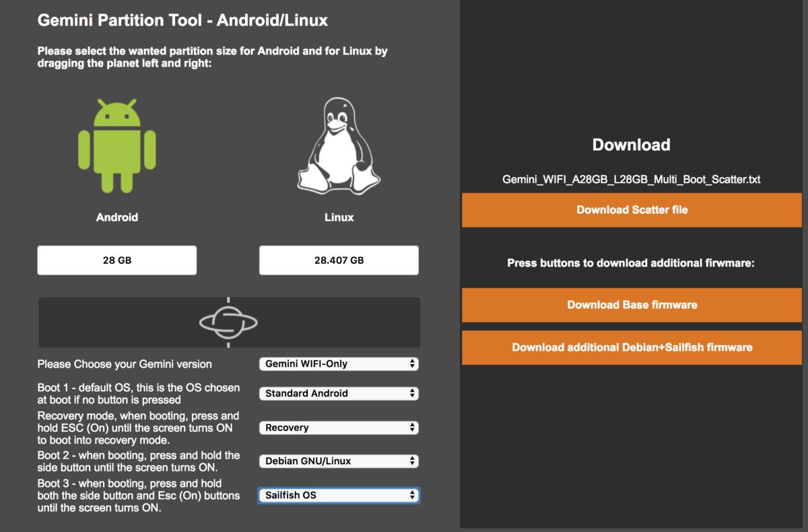
Task: Download additional Debian+Sailfish firmware
Action: 631,347
